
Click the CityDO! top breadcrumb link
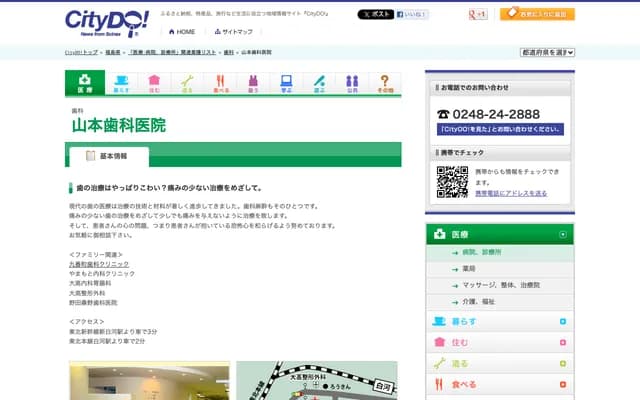point(81,52)
